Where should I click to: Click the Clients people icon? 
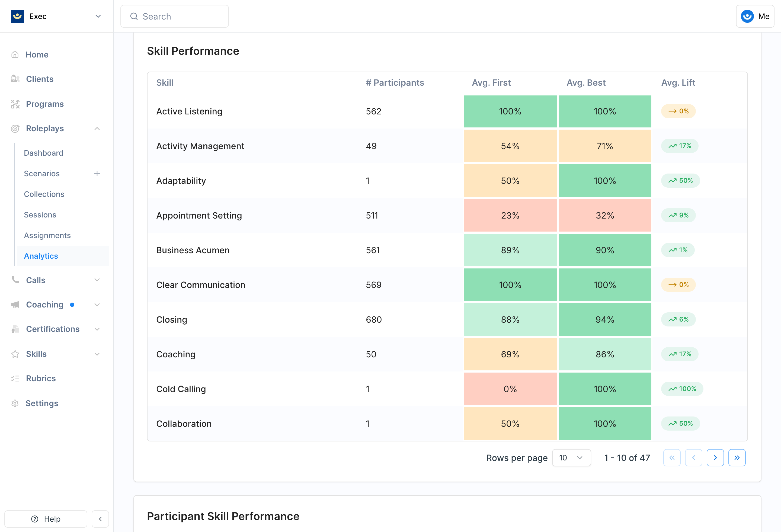point(15,79)
